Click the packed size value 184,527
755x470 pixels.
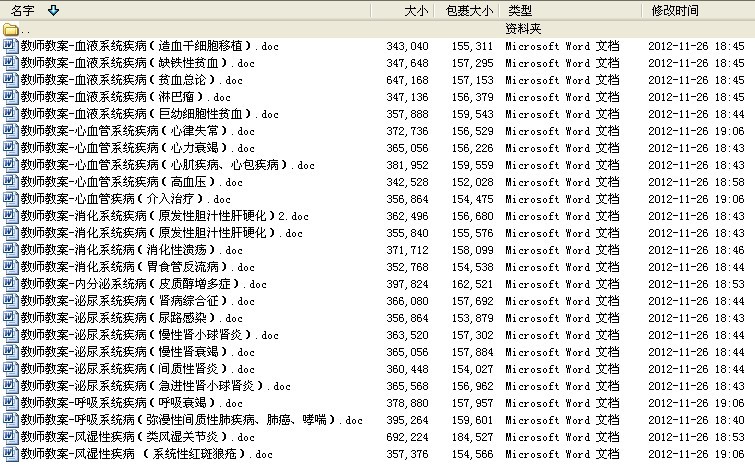click(x=472, y=437)
